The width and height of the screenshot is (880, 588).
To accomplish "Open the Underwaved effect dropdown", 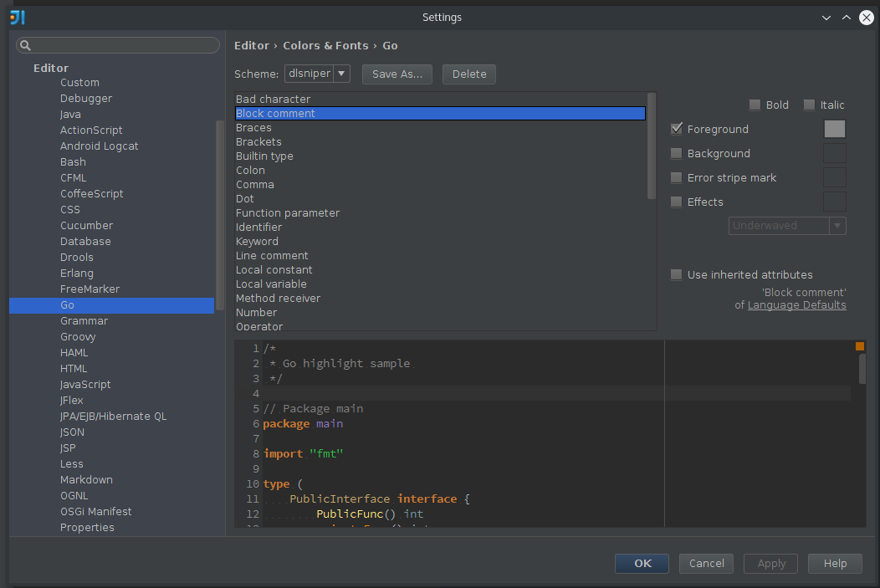I will (837, 225).
